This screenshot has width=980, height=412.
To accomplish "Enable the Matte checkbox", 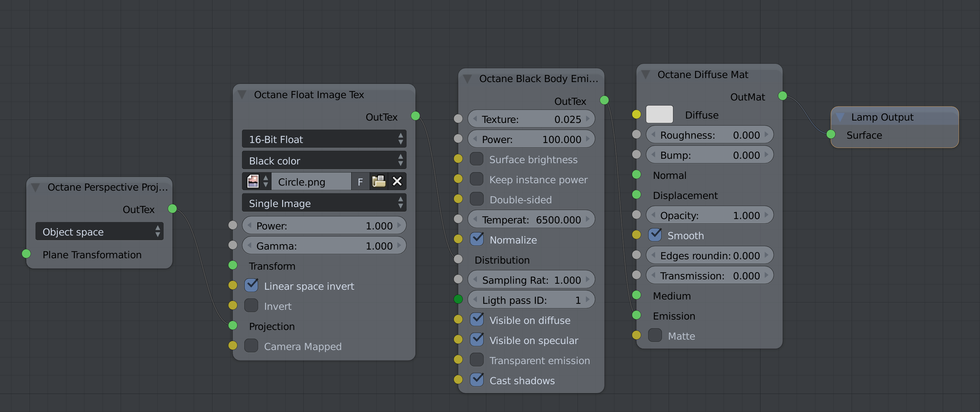I will coord(655,335).
